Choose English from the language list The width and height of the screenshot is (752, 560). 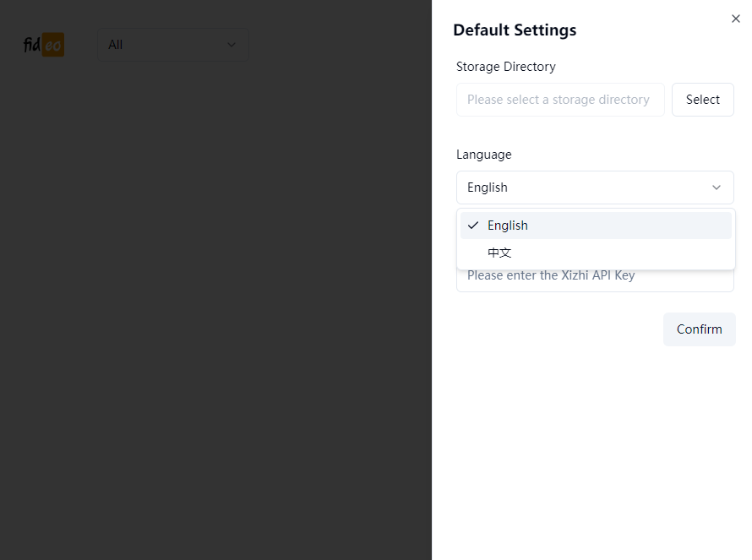596,226
